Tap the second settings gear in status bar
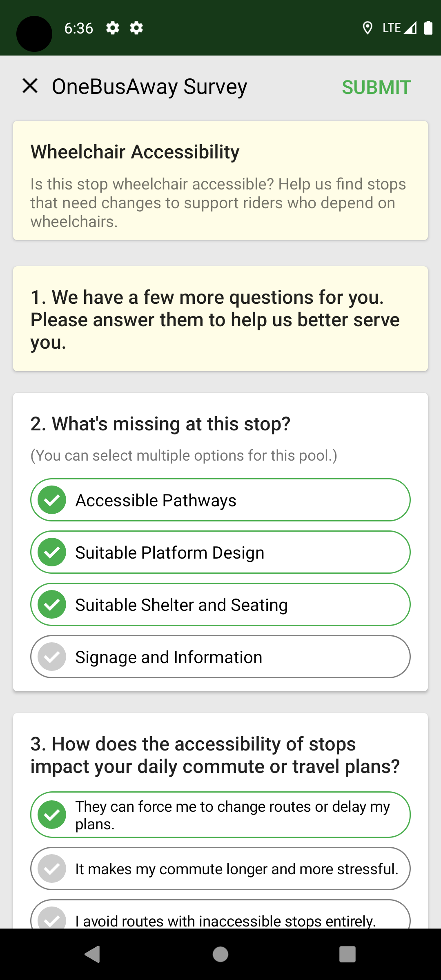The width and height of the screenshot is (441, 980). coord(136,28)
